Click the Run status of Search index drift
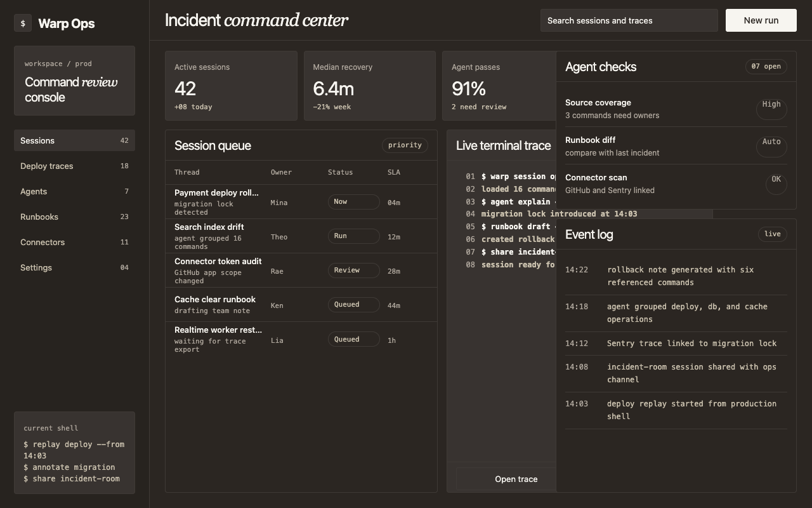This screenshot has width=812, height=508. point(353,236)
